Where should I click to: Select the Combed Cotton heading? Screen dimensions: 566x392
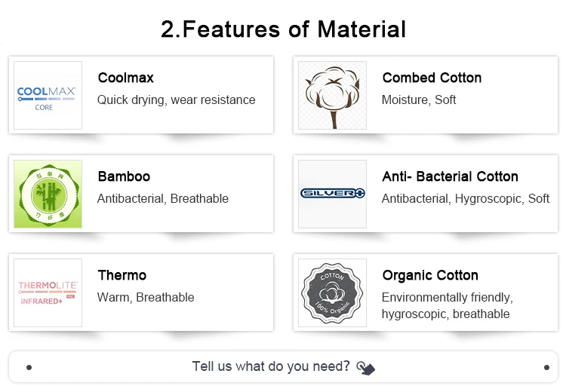tap(432, 78)
